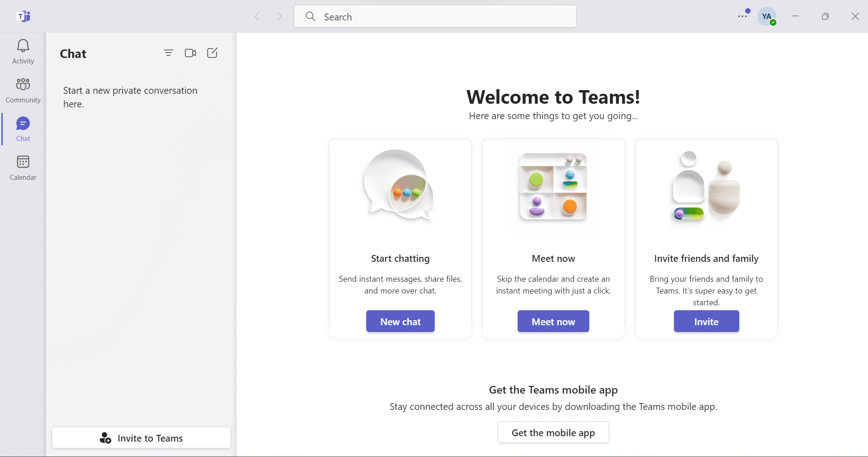868x457 pixels.
Task: Click the Microsoft Teams logo icon
Action: click(24, 17)
